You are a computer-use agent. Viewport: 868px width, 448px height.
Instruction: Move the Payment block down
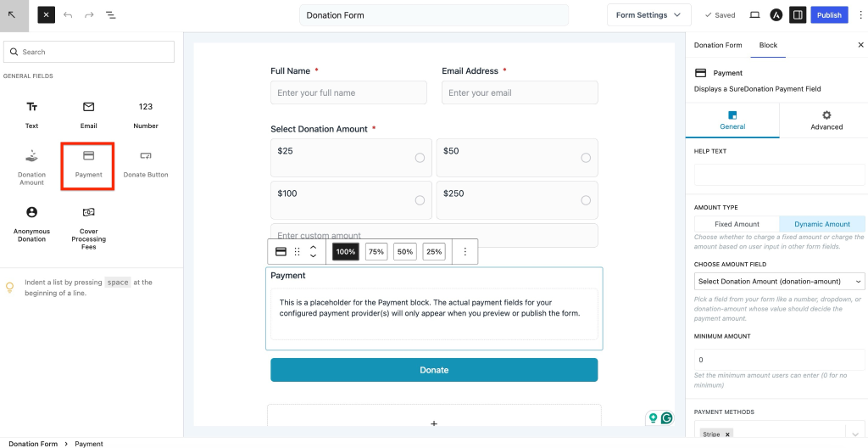(x=313, y=256)
